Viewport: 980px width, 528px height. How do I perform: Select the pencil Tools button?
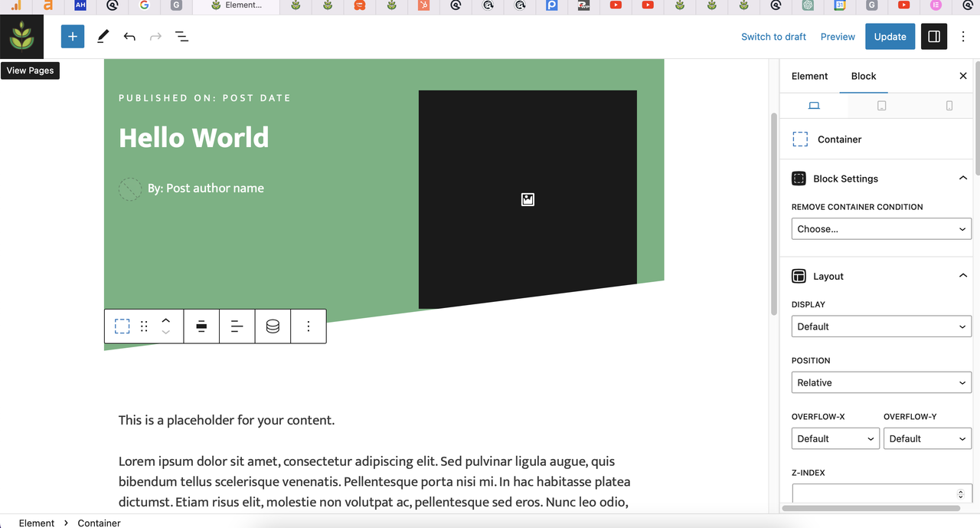coord(103,36)
